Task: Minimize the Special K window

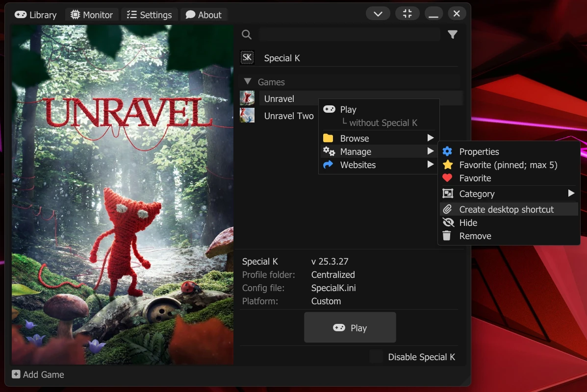Action: pos(434,14)
